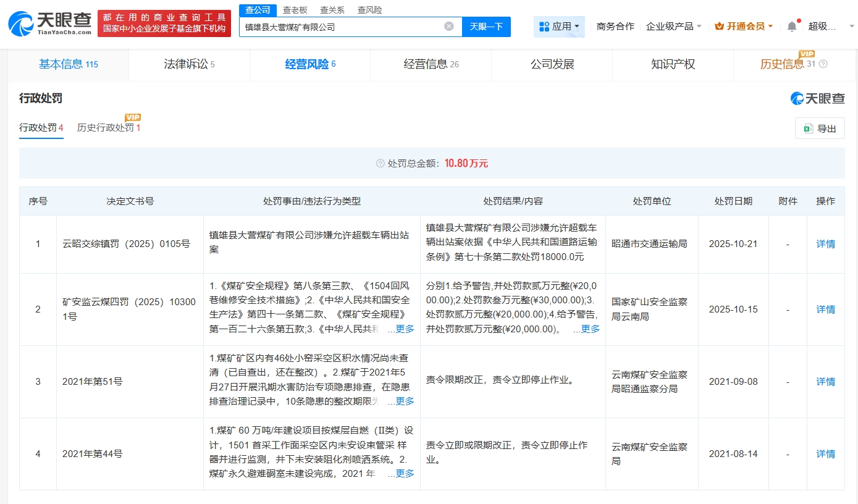Switch to the 法律诉讼 tab

(x=189, y=64)
